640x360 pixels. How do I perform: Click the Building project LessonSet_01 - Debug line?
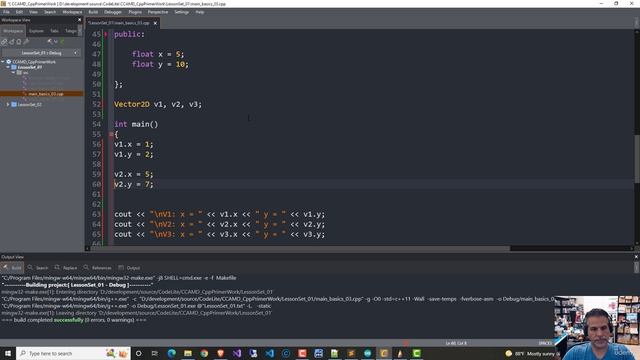tap(77, 285)
